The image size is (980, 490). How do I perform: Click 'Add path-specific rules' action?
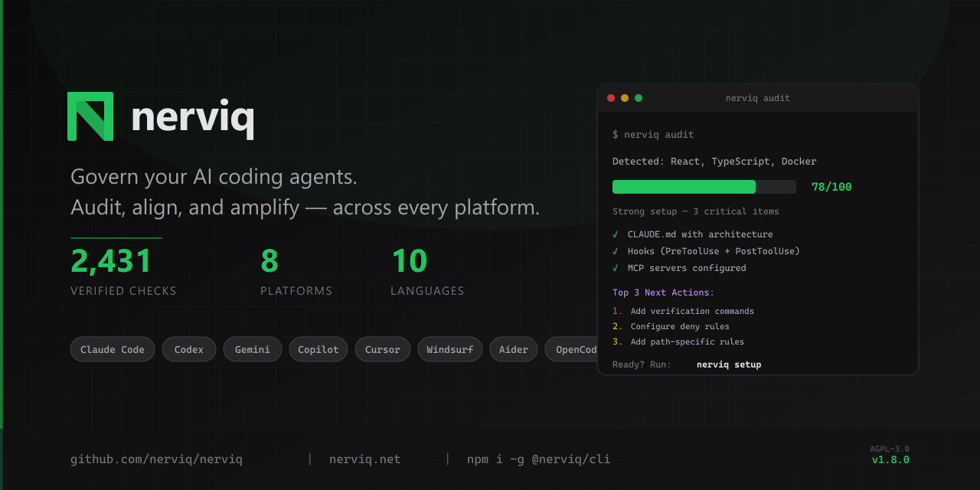688,341
